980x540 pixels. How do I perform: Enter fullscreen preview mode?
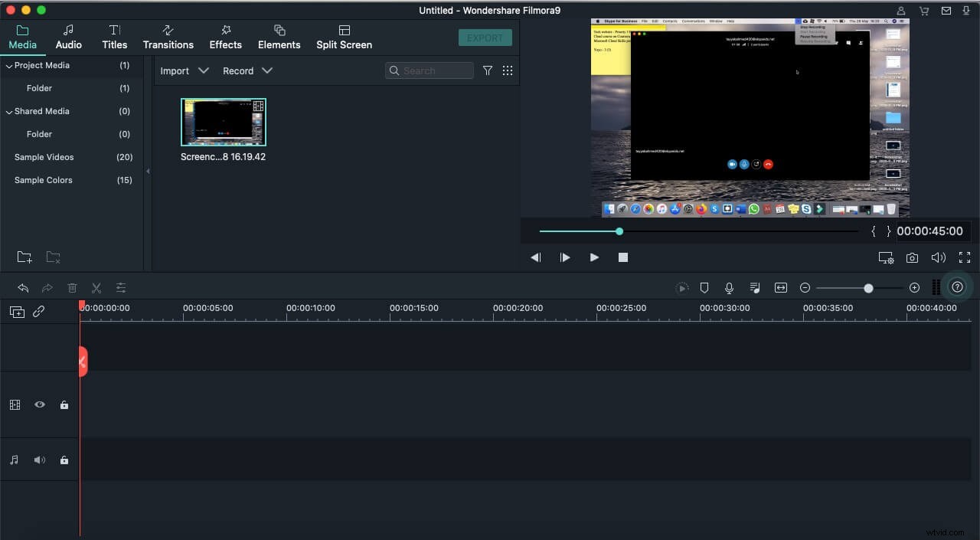point(964,258)
